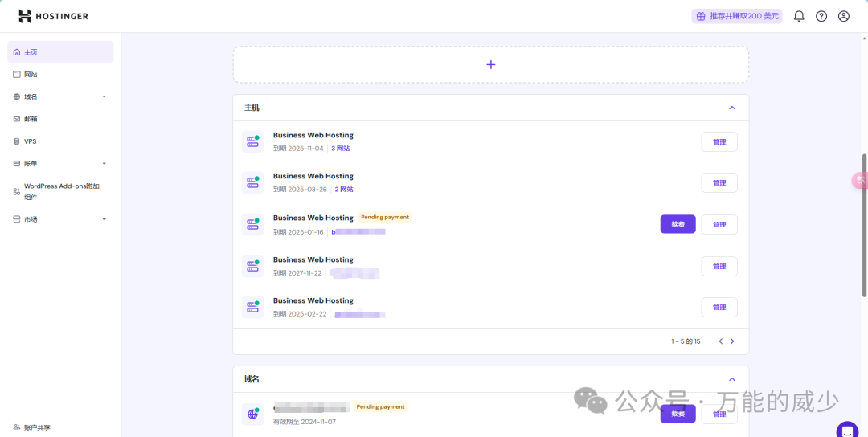This screenshot has height=437, width=868.
Task: Click '有效期至 2024-11-07' text
Action: tap(305, 422)
